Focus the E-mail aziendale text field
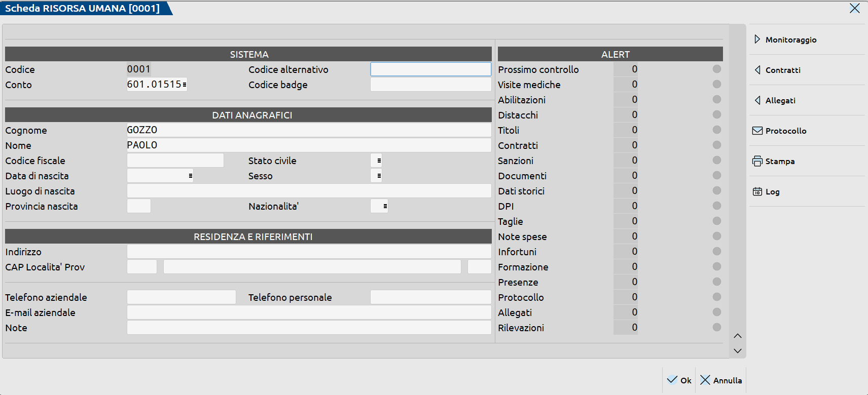Image resolution: width=868 pixels, height=395 pixels. (309, 312)
